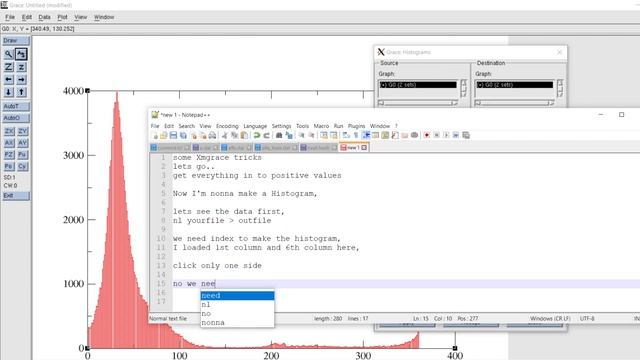Select G0 in the Destination graph list
The image size is (640, 360).
pos(515,85)
